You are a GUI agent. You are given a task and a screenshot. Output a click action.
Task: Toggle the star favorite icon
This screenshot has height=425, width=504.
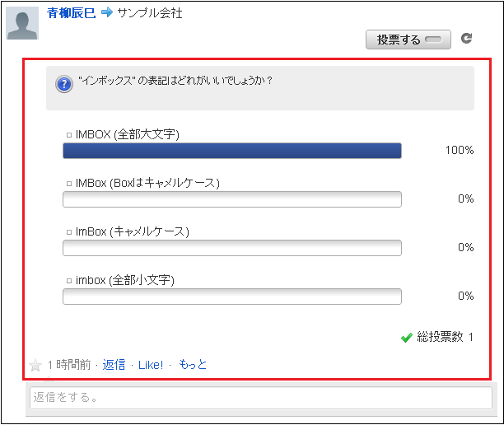[35, 365]
